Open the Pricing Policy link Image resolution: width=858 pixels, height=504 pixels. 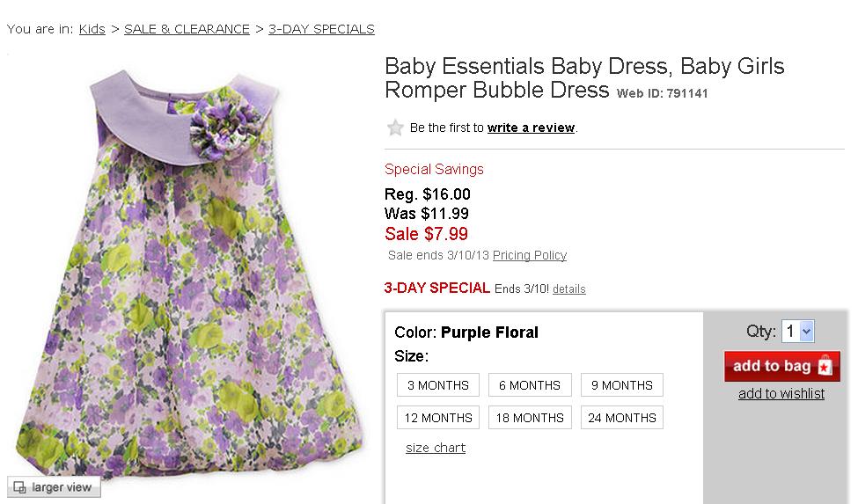point(530,255)
